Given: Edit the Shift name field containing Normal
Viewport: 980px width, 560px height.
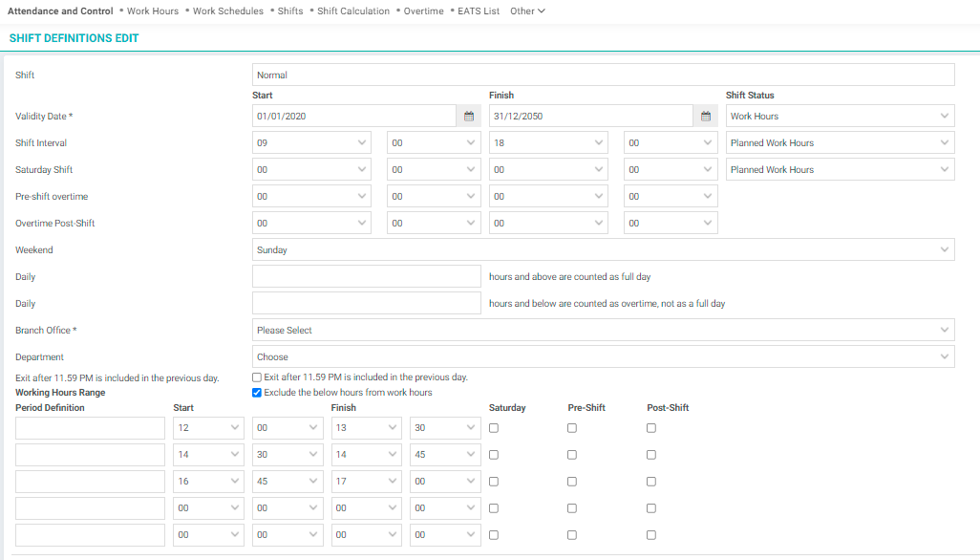Looking at the screenshot, I should click(x=603, y=75).
